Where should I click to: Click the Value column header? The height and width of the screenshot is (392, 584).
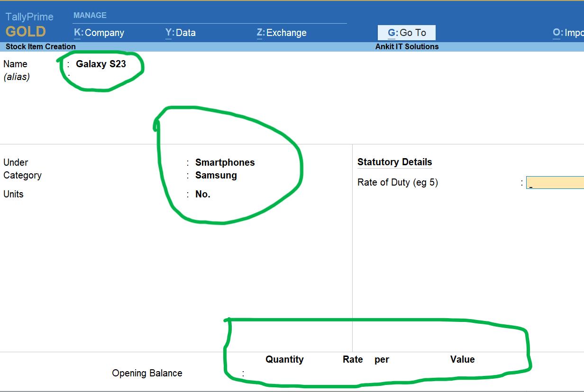point(463,359)
